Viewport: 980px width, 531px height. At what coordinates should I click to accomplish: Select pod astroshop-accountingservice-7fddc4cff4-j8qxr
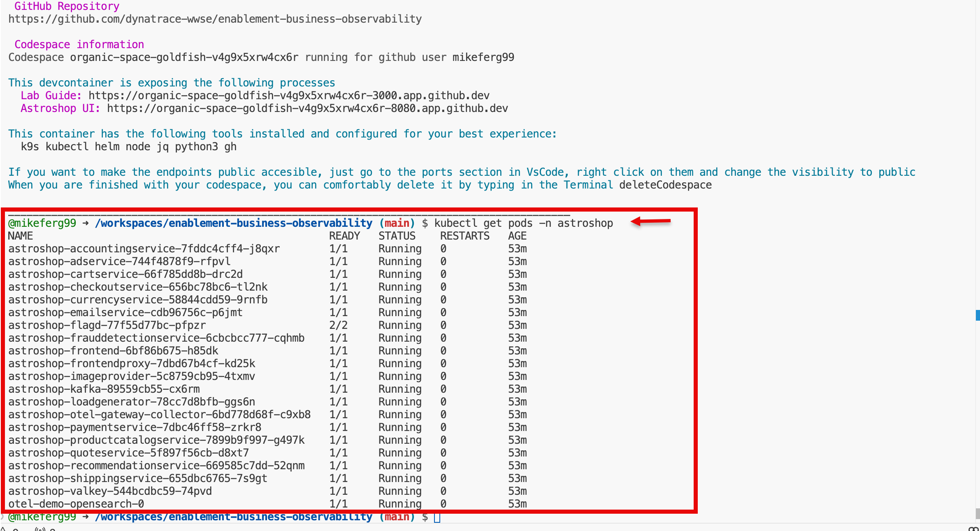coord(144,249)
